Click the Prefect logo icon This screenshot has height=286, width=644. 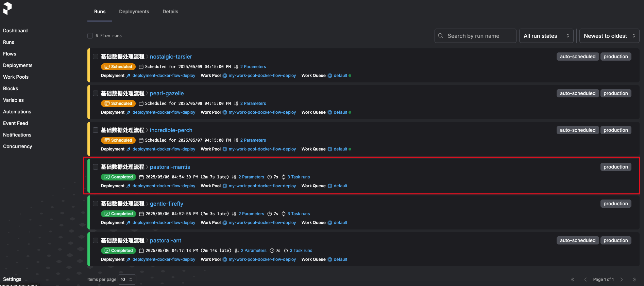[x=7, y=9]
